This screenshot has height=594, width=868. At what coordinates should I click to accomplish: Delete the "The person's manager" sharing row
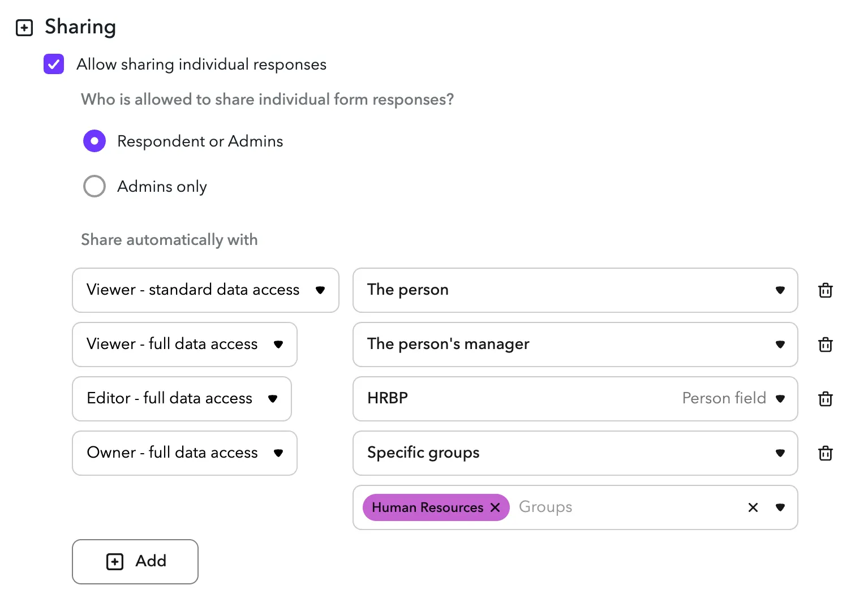click(826, 345)
